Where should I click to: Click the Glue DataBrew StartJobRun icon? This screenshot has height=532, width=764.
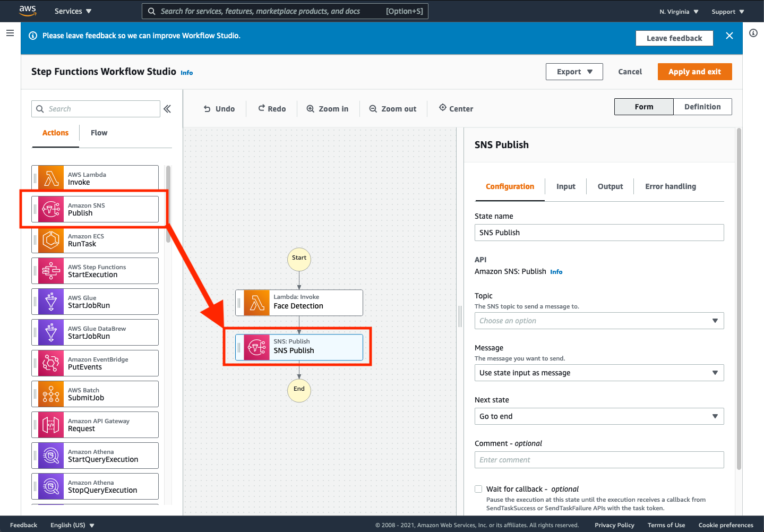(51, 332)
